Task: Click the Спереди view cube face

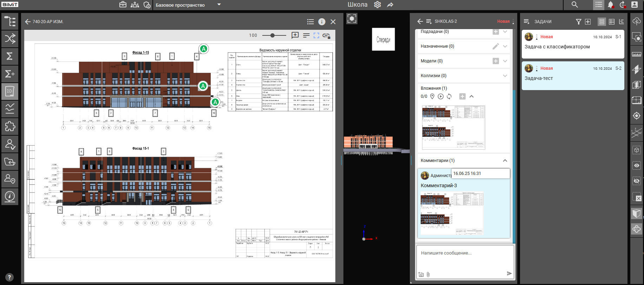Action: click(x=383, y=40)
